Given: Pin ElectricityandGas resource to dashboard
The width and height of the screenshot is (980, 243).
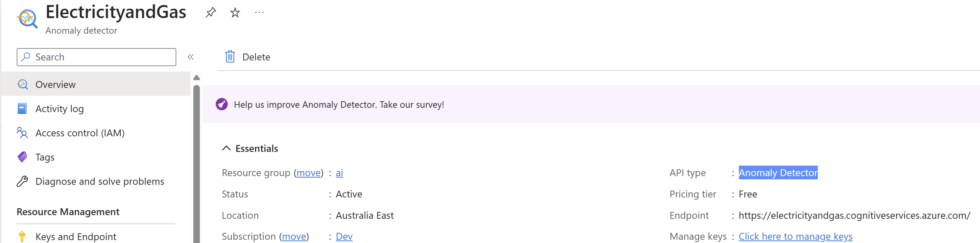Looking at the screenshot, I should [x=210, y=13].
